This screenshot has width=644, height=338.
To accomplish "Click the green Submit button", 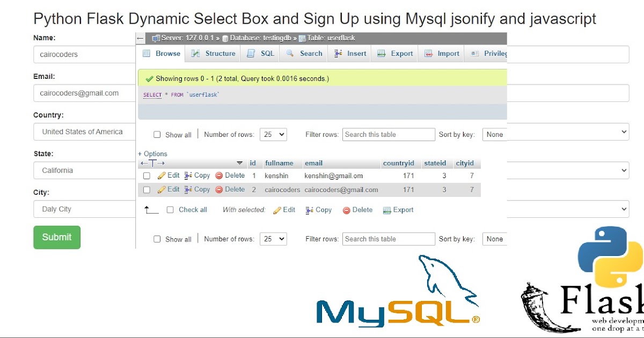I will point(56,237).
